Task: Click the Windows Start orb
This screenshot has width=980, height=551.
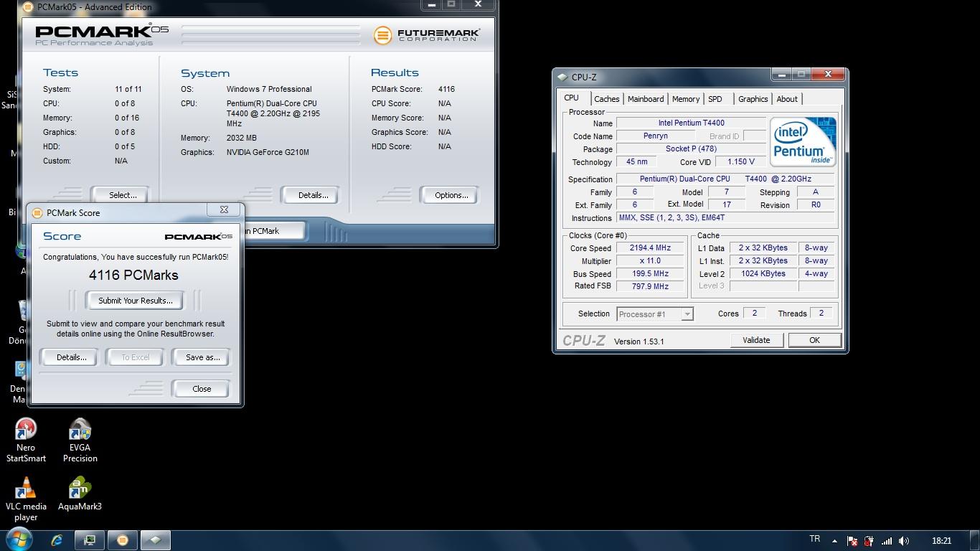Action: 19,540
